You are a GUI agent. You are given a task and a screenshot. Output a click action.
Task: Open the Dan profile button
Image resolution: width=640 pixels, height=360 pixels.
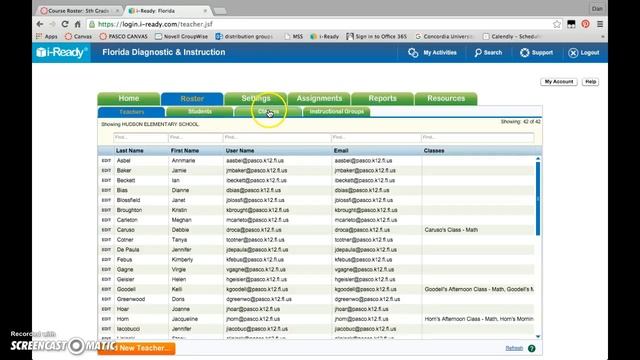pyautogui.click(x=597, y=9)
